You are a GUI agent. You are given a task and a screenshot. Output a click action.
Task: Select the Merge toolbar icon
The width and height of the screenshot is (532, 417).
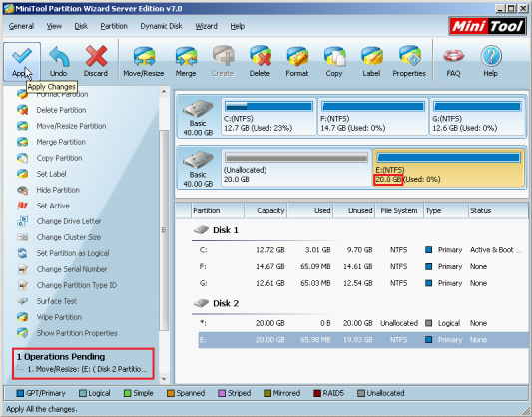pos(186,56)
